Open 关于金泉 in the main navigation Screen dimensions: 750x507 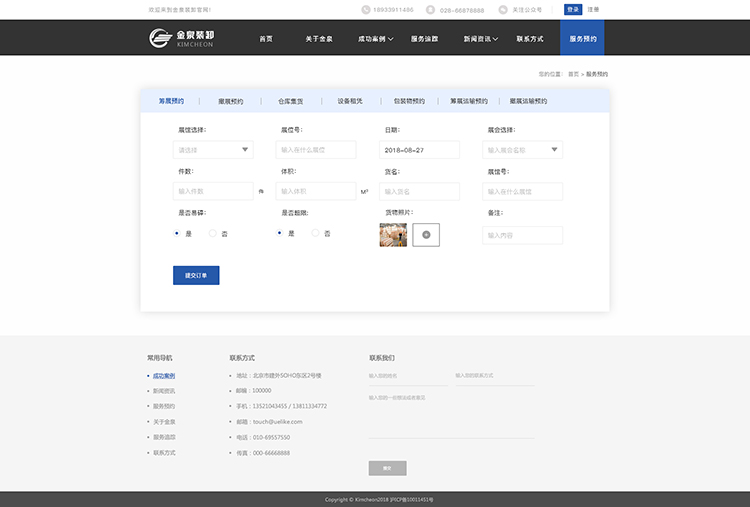[x=319, y=39]
